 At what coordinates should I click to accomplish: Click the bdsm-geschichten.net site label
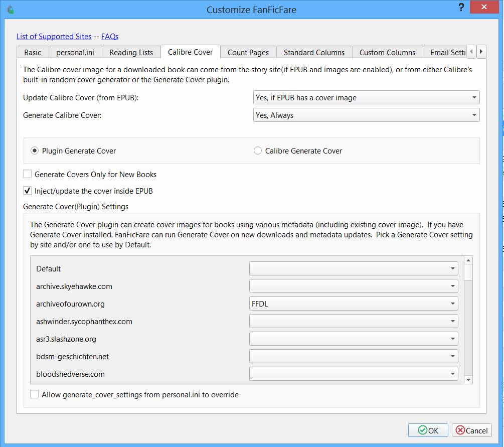point(73,357)
